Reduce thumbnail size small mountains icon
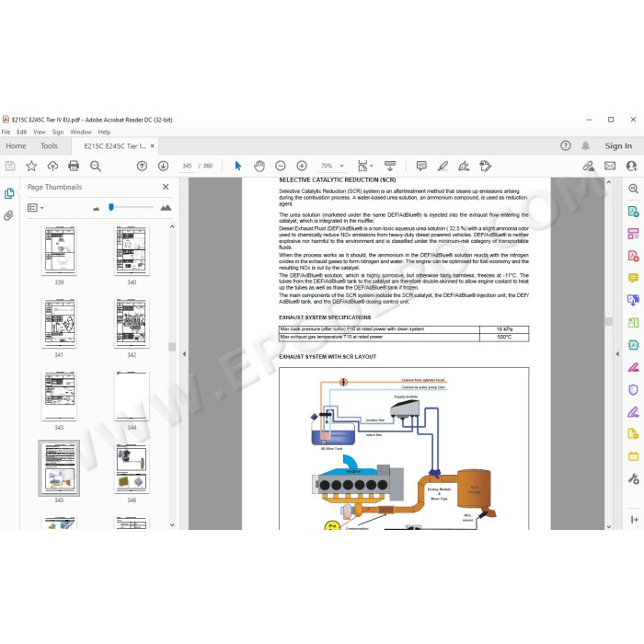 tap(96, 209)
